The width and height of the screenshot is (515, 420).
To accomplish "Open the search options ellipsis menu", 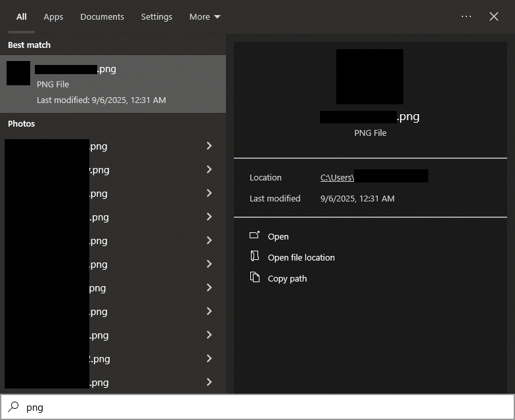I will coord(466,16).
